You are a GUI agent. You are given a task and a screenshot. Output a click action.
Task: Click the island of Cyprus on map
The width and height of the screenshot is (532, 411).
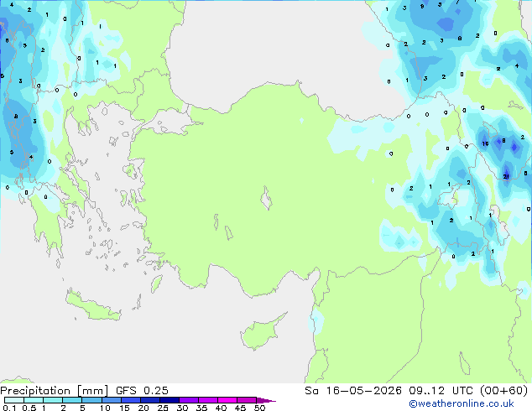point(261,333)
